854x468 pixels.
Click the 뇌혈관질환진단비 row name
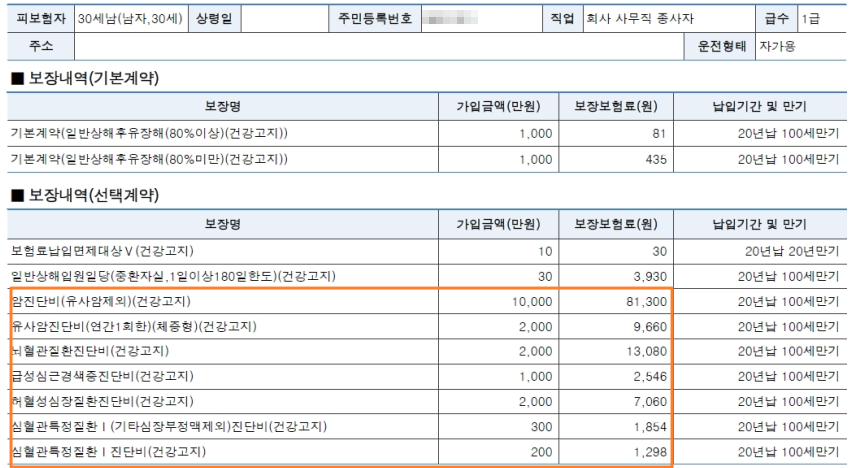90,351
